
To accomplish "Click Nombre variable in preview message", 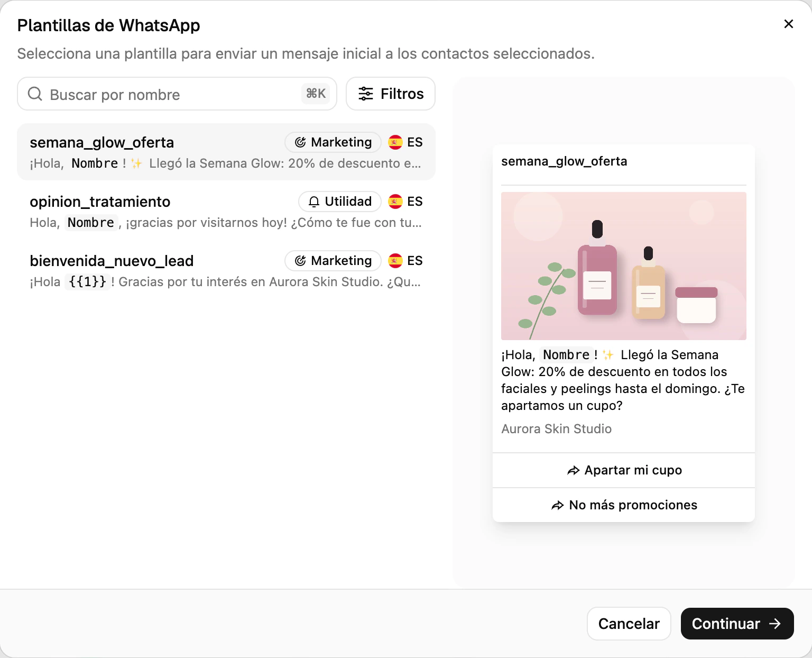I will [566, 355].
